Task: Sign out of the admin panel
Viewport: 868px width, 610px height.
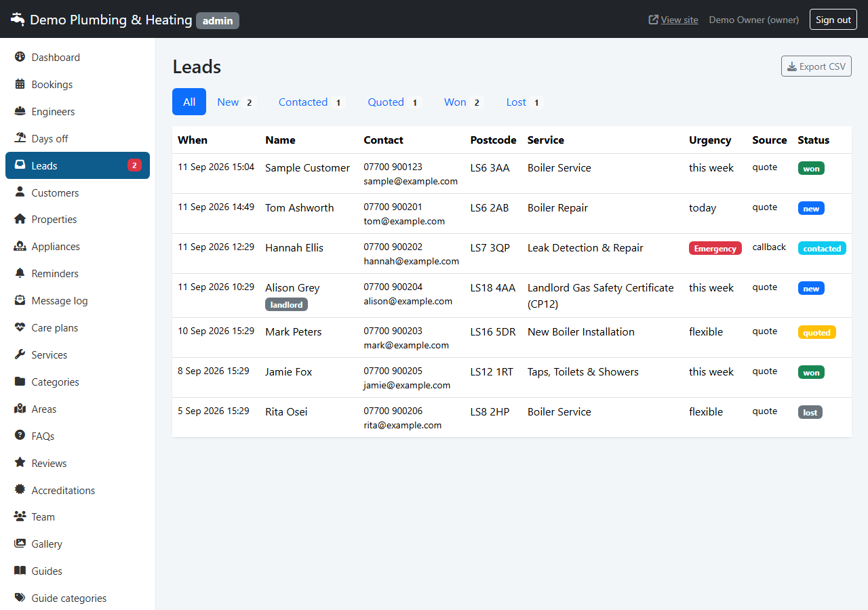Action: (833, 20)
